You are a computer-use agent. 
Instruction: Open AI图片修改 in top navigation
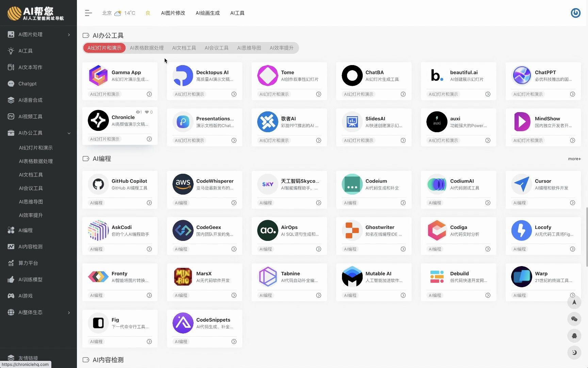pos(173,13)
